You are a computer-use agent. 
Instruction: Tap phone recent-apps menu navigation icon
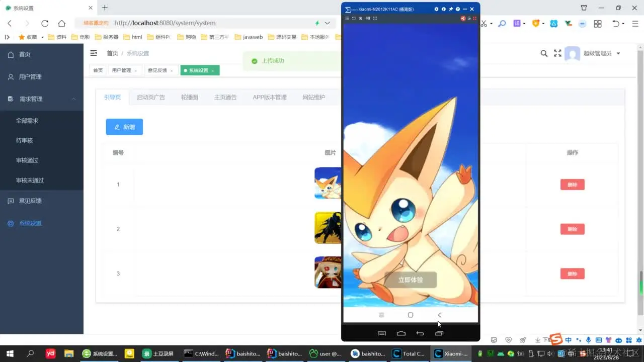(381, 315)
